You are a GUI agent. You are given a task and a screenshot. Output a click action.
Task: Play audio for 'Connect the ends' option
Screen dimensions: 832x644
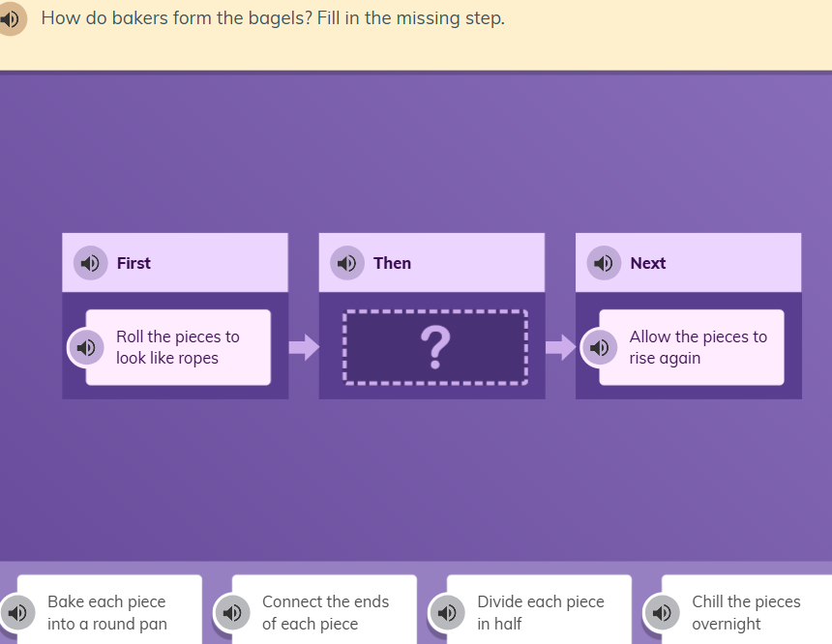(231, 612)
